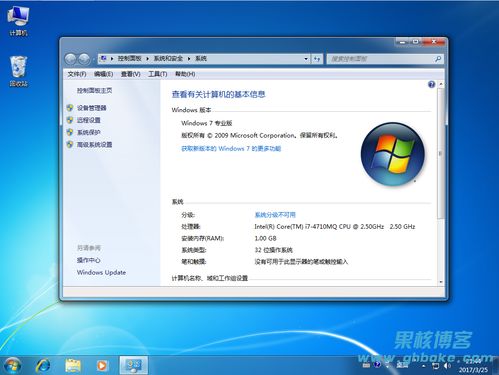Screen dimensions: 499x375
Task: Open 设备管理器 from the sidebar
Action: [91, 108]
